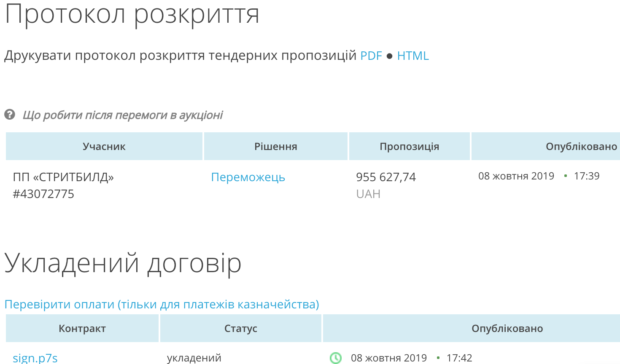Download the sign.p7s contract file

tap(35, 358)
